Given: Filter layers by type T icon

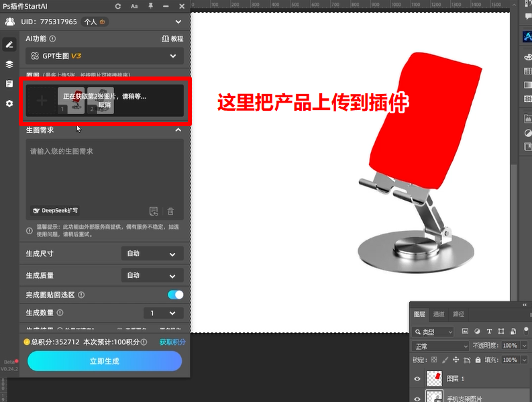Looking at the screenshot, I should point(489,331).
